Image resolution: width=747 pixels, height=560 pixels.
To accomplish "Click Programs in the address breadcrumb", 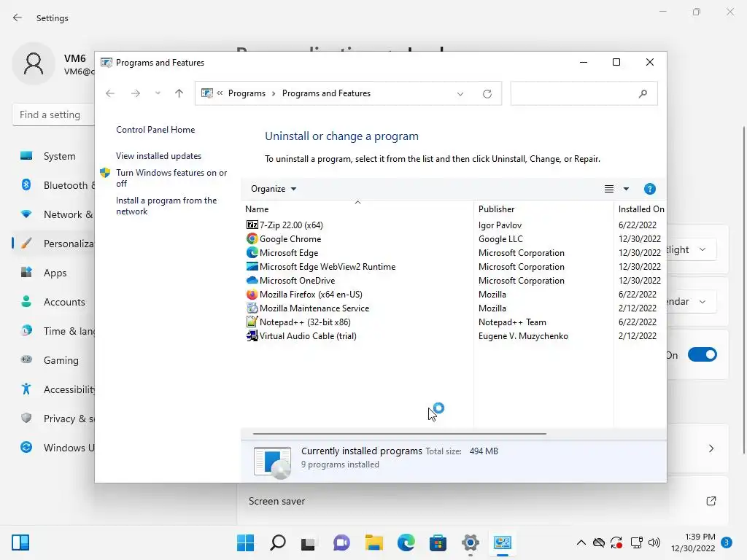I will click(x=247, y=93).
